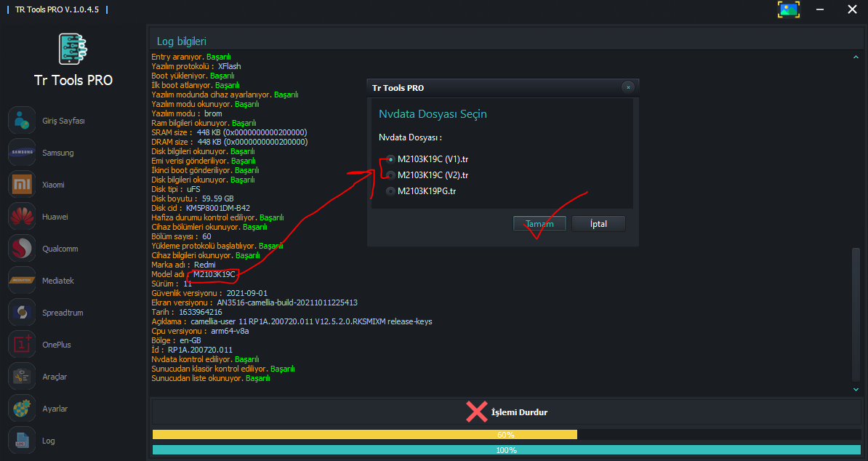Click the log scroll down arrow
The image size is (868, 461).
pos(856,390)
